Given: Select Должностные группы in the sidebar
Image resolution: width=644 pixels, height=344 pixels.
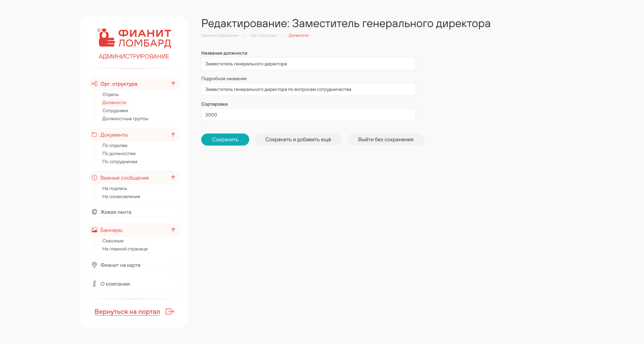Looking at the screenshot, I should click(125, 118).
